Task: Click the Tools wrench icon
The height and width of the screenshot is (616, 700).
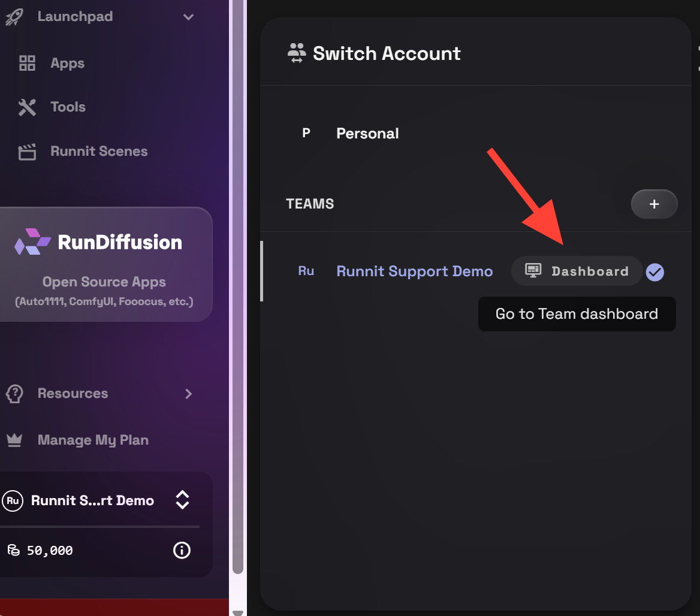Action: point(27,107)
